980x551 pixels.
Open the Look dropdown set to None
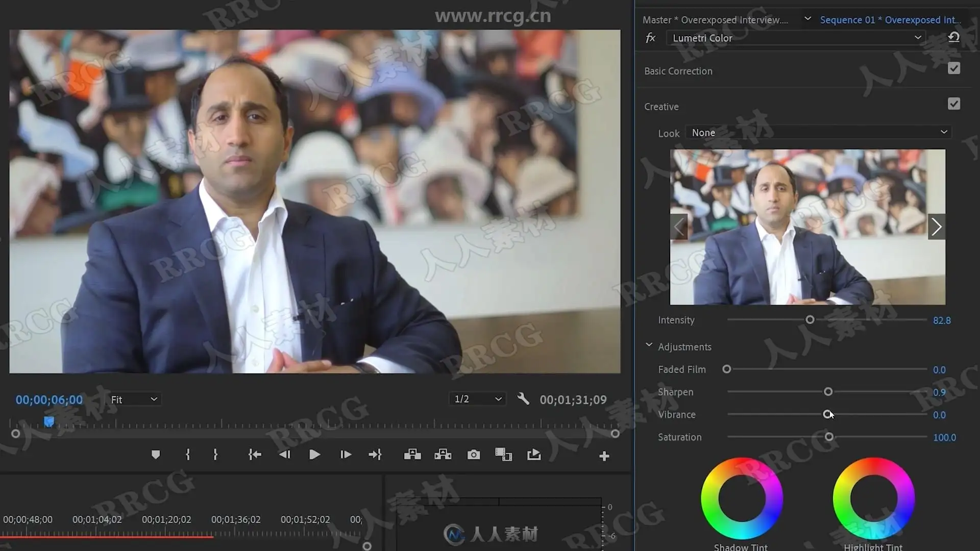point(818,133)
